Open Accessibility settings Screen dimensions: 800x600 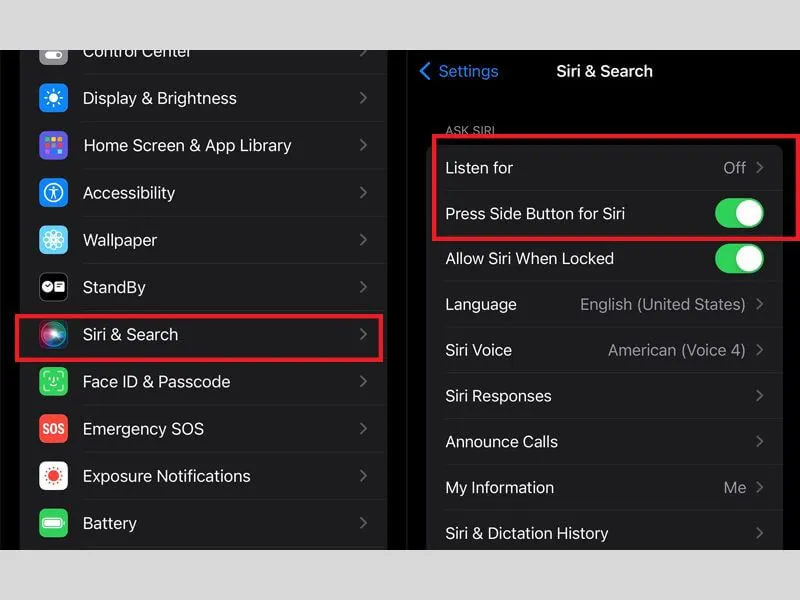[203, 193]
